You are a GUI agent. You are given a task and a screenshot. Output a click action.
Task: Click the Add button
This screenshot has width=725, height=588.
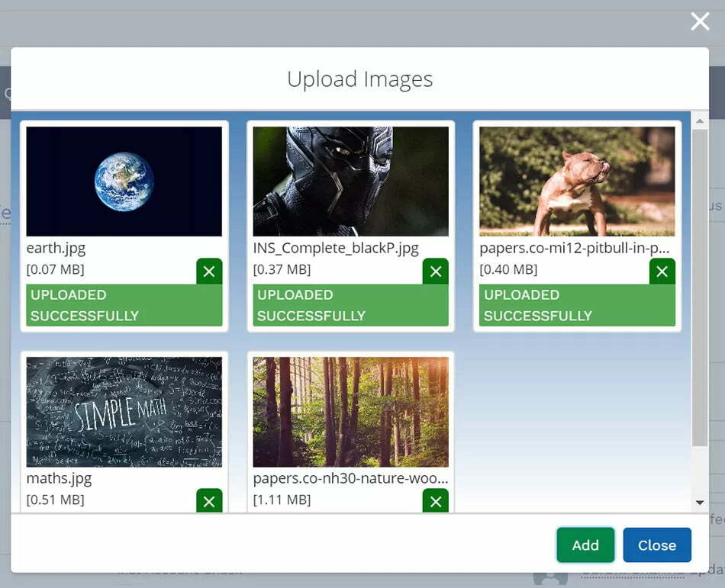(x=585, y=545)
